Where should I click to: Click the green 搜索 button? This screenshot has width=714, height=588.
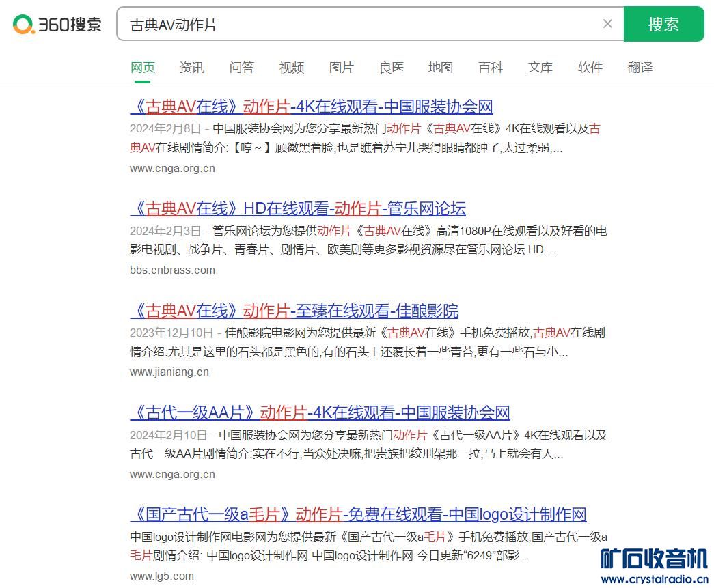(x=663, y=24)
